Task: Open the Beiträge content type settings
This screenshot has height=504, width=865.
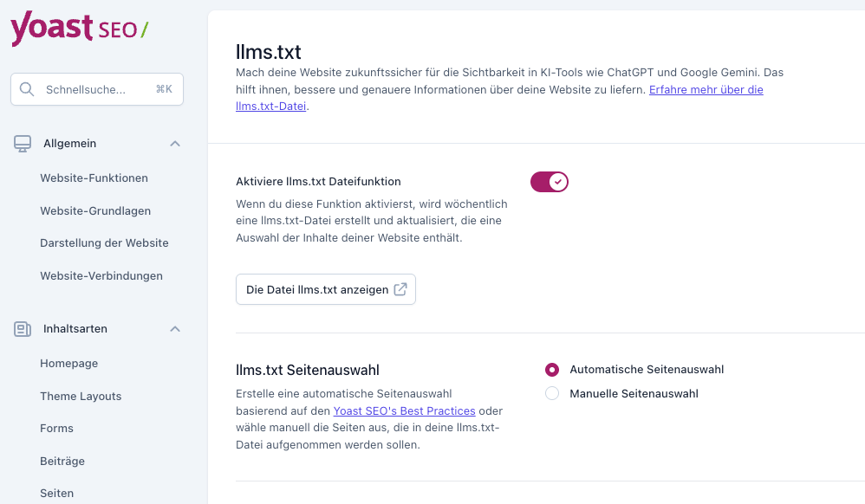Action: [x=62, y=461]
